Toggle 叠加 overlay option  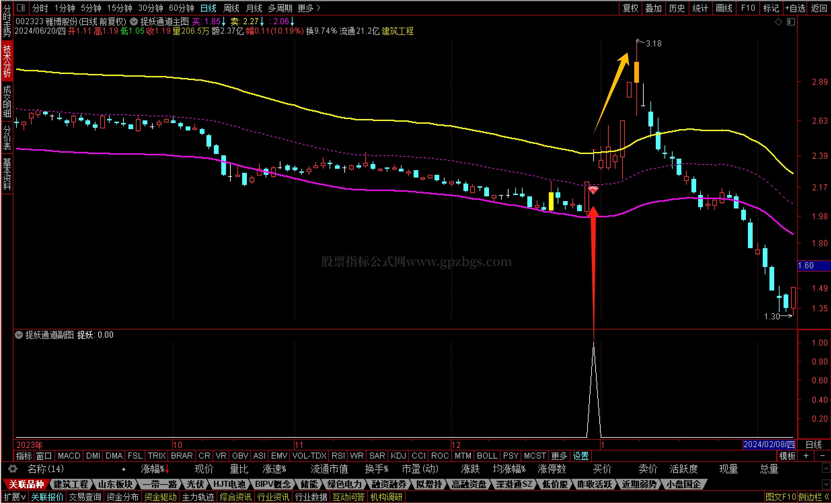(653, 8)
